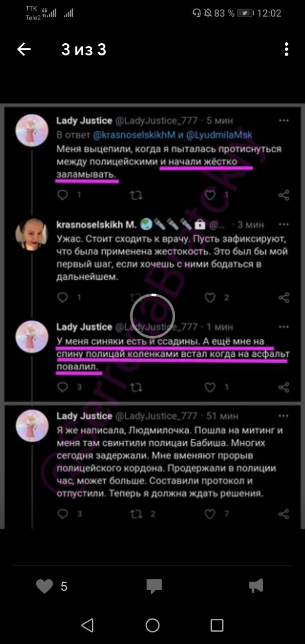
Task: Tap the loading spinner circle on the image
Action: 152,316
